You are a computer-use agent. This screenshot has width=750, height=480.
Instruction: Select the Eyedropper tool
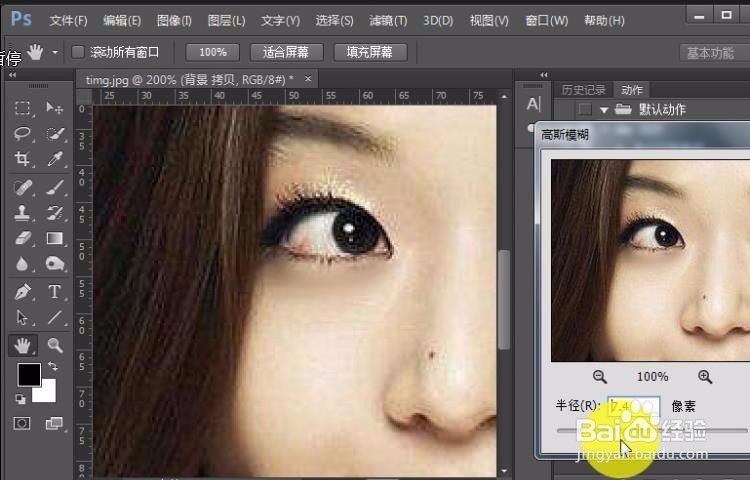tap(55, 159)
